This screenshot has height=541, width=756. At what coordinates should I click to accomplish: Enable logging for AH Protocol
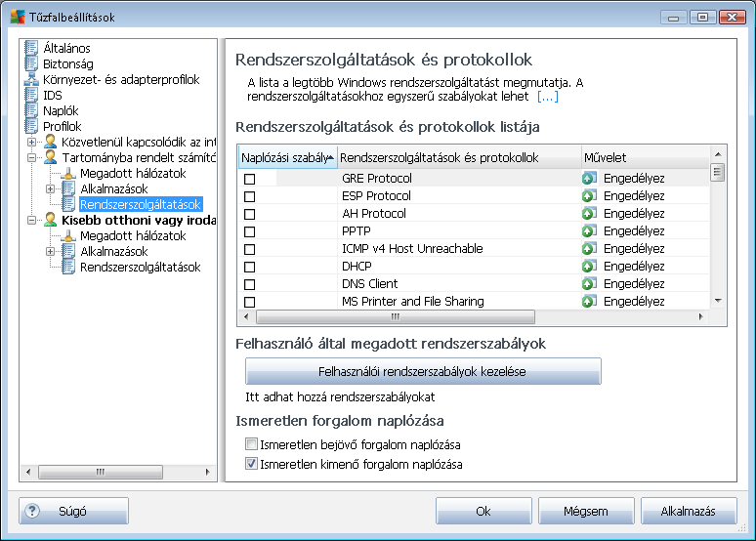249,214
